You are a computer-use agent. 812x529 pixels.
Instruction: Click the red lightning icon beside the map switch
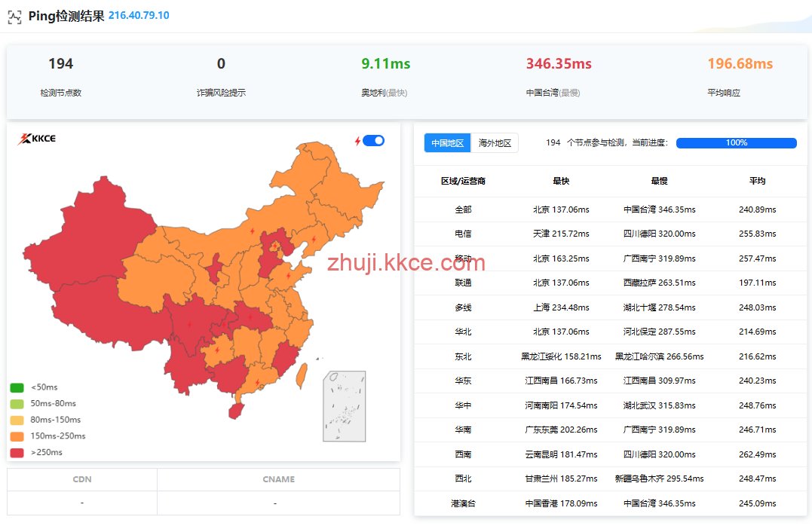point(357,141)
